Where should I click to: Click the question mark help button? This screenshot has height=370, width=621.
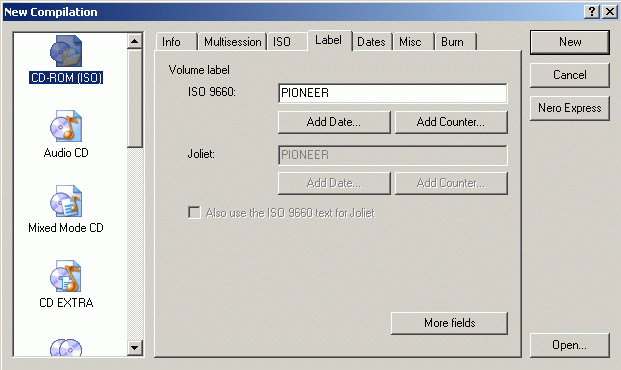(x=591, y=11)
